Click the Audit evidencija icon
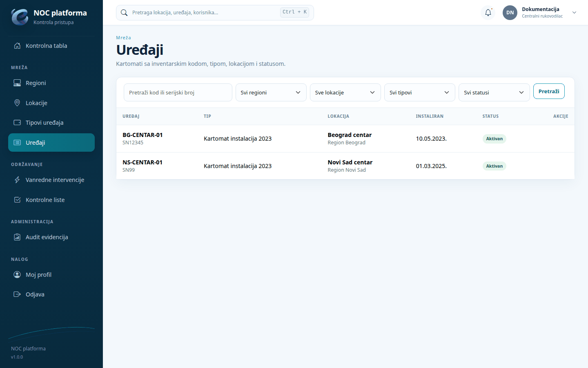This screenshot has height=368, width=588. pyautogui.click(x=17, y=237)
